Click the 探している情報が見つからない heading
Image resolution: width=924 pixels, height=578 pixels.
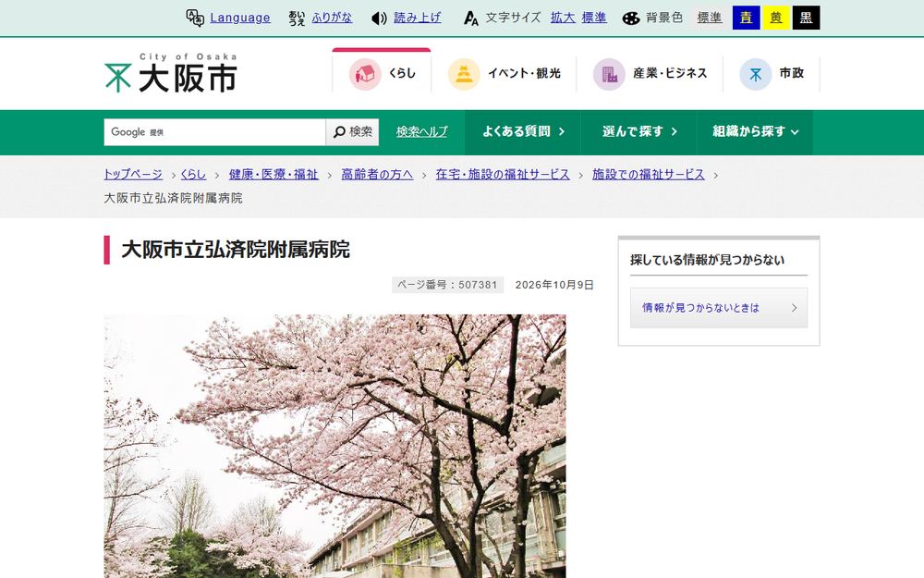click(x=707, y=260)
